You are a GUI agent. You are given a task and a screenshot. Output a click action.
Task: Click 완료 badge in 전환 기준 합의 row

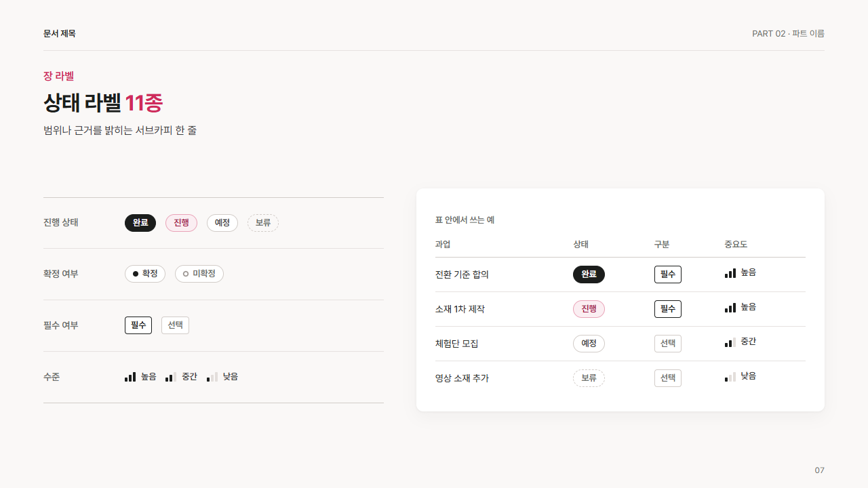589,274
